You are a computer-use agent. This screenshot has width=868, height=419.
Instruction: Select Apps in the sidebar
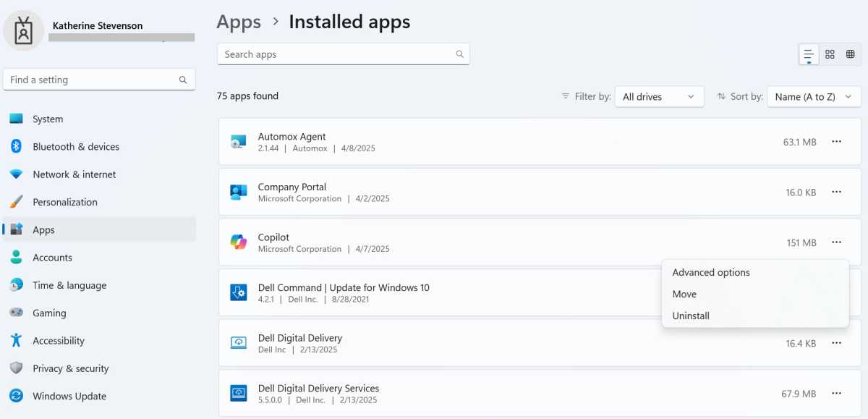(99, 230)
